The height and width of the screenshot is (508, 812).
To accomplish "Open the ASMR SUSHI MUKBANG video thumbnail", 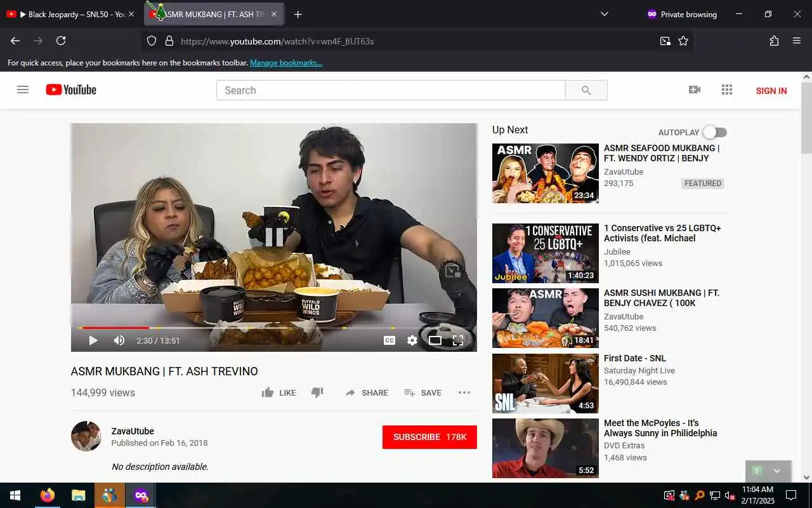I will tap(546, 318).
